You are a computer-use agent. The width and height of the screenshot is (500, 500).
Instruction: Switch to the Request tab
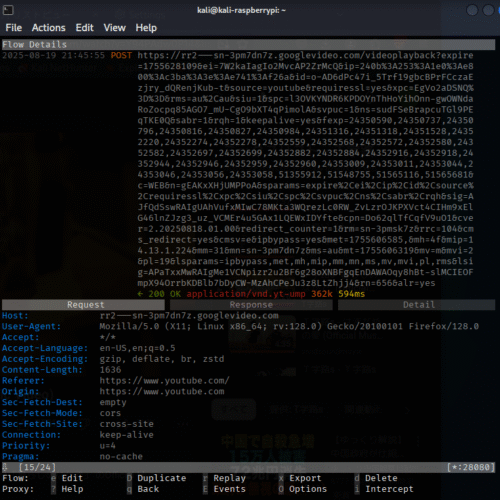click(x=83, y=305)
